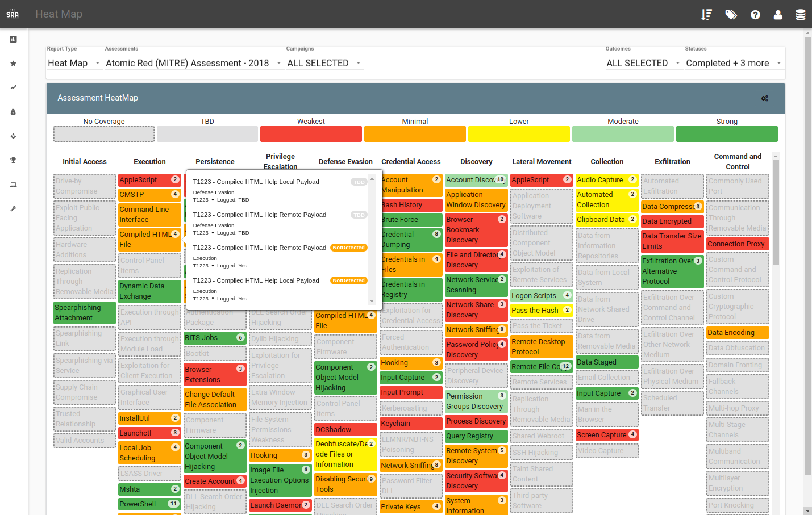
Task: Open the trend line chart sidebar icon
Action: click(x=13, y=87)
